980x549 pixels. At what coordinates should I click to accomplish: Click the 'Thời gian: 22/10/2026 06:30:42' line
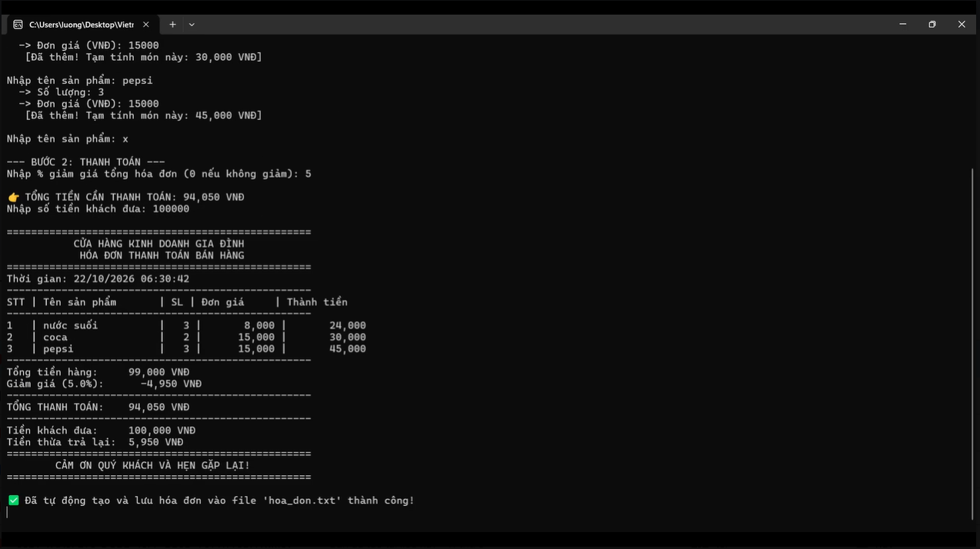point(98,279)
